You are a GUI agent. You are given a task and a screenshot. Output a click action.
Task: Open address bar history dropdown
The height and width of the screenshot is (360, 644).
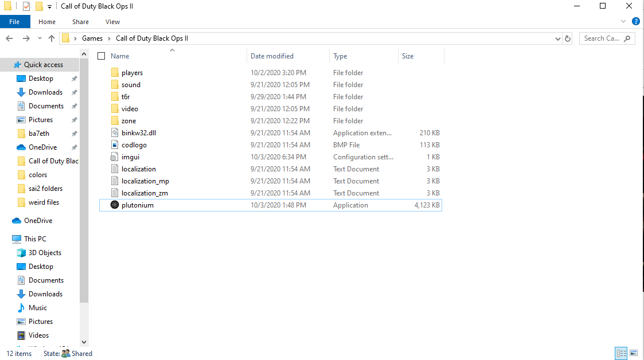click(557, 38)
